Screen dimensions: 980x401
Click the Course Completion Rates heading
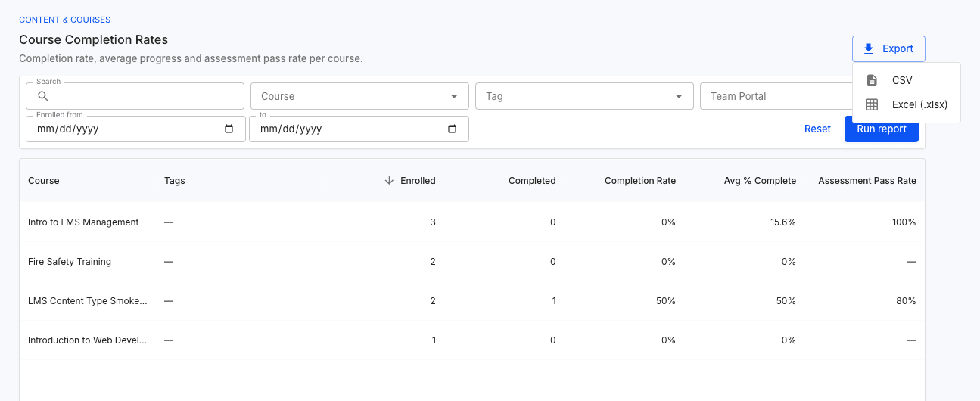(x=93, y=39)
